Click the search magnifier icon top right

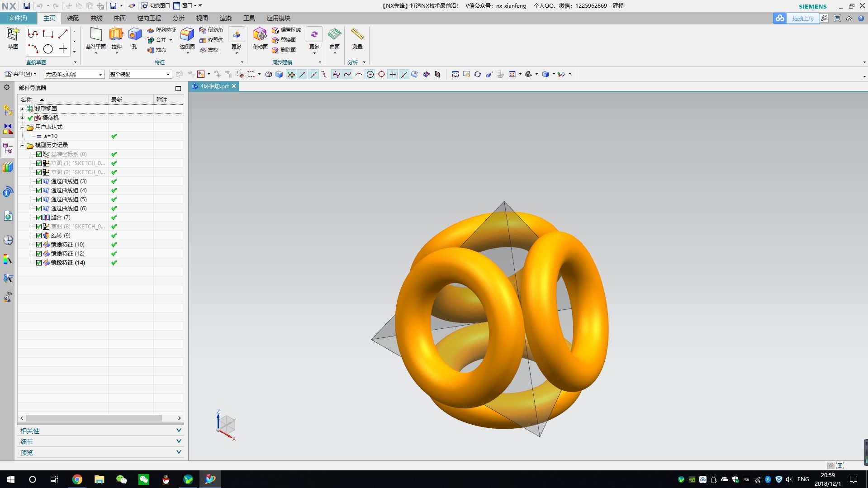coord(824,18)
